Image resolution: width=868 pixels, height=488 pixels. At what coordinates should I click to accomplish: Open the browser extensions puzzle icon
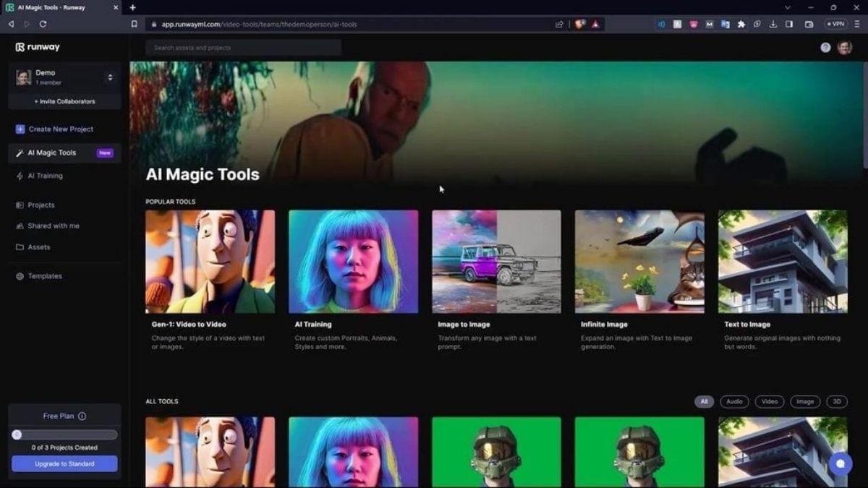point(741,24)
